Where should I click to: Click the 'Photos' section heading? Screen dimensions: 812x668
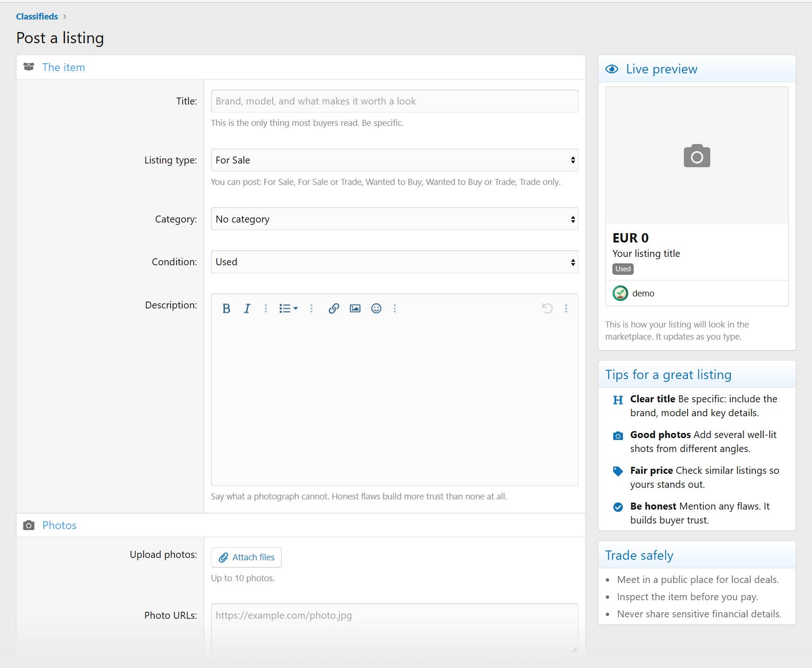(59, 525)
